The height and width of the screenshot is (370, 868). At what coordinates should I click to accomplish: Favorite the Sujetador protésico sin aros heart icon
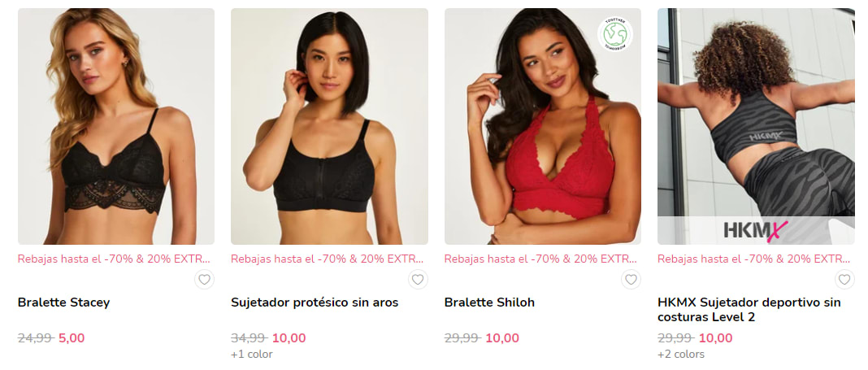tap(418, 279)
